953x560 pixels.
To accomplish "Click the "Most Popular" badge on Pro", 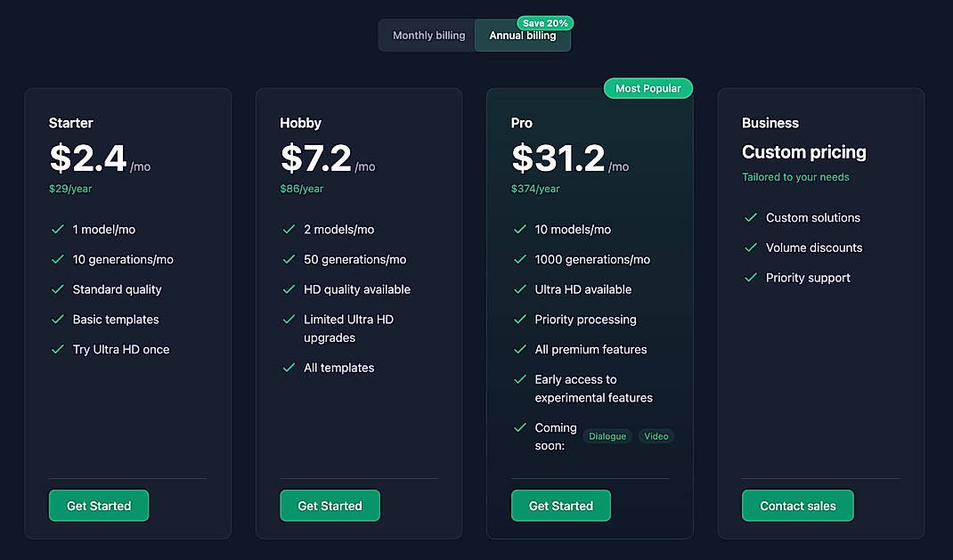I will coord(648,88).
